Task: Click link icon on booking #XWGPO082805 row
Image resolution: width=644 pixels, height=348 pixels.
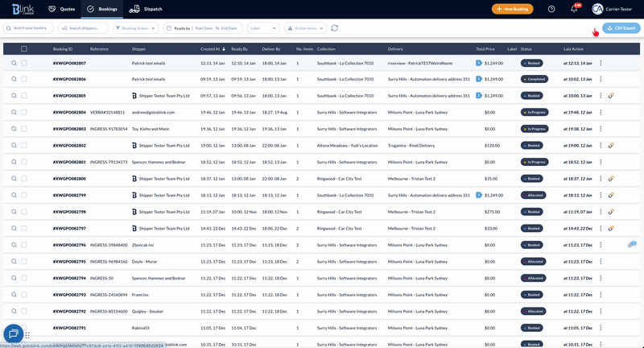Action: coord(611,96)
